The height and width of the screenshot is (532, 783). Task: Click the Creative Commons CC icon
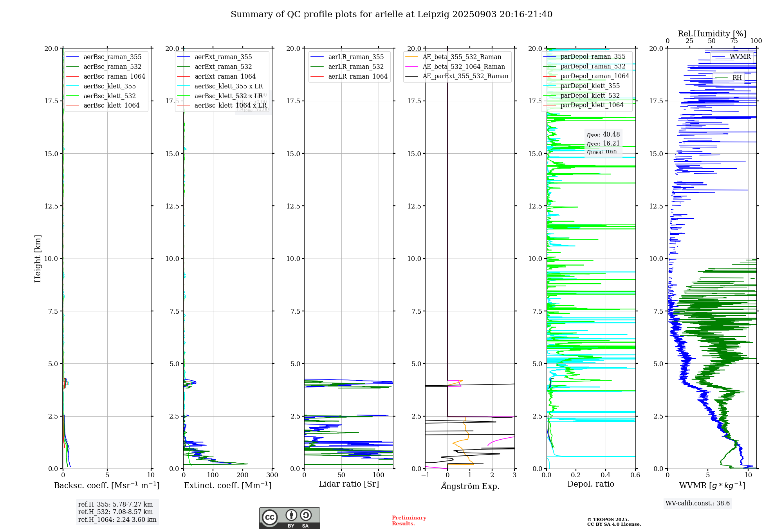[x=270, y=517]
